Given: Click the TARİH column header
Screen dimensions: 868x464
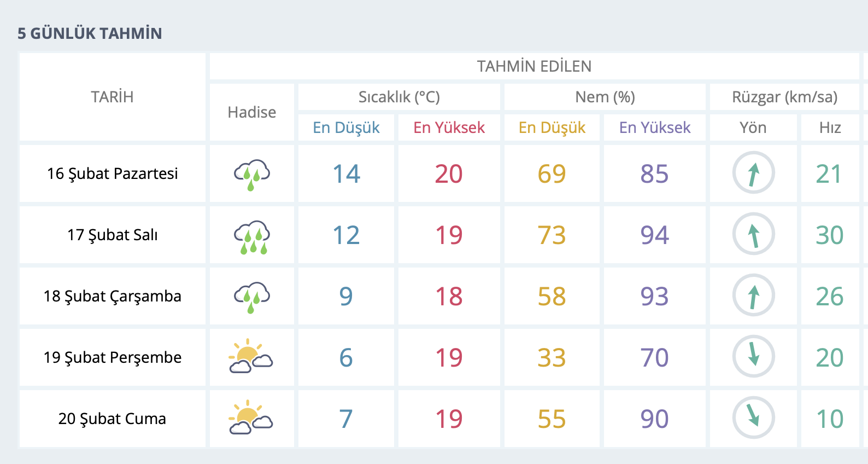Looking at the screenshot, I should pos(112,97).
